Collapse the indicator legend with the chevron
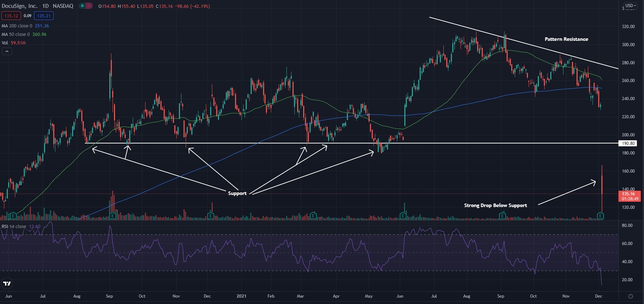Image resolution: width=644 pixels, height=304 pixels. point(7,51)
